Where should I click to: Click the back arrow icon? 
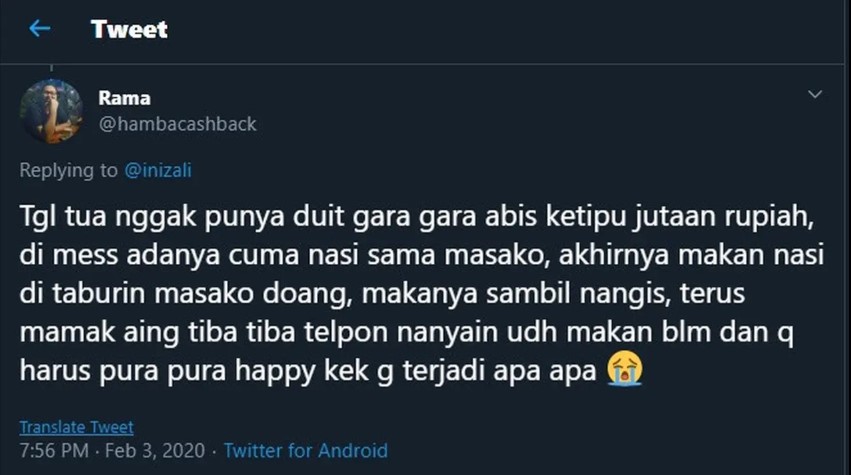point(39,29)
